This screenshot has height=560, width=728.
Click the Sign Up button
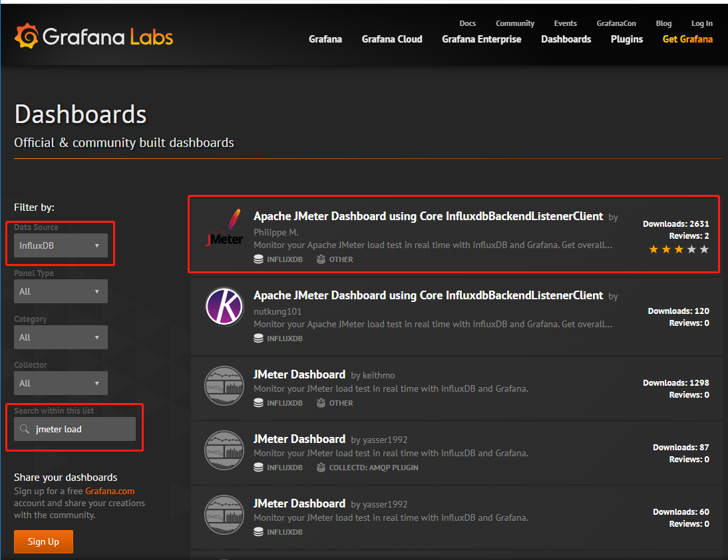point(43,541)
